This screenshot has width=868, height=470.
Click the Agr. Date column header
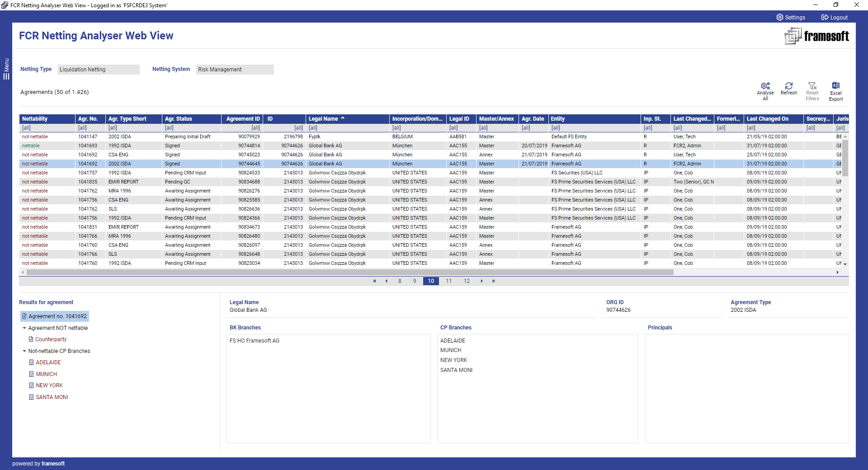pyautogui.click(x=533, y=119)
